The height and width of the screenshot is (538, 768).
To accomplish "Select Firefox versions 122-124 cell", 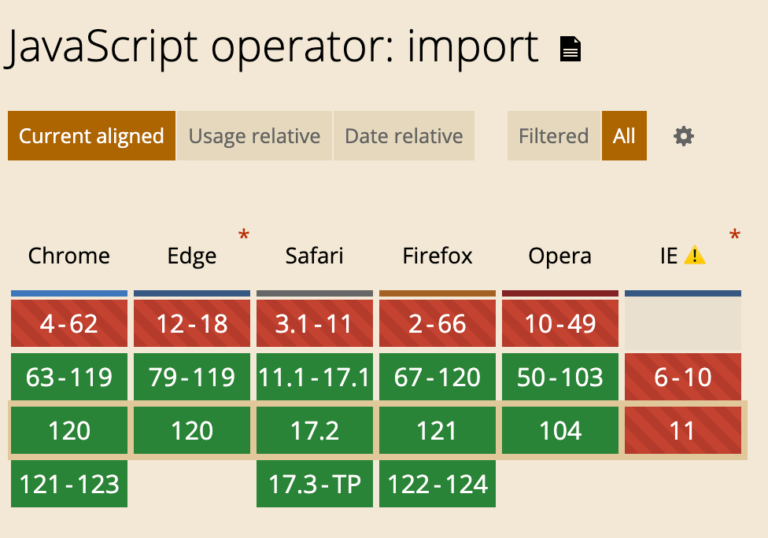I will (x=437, y=484).
